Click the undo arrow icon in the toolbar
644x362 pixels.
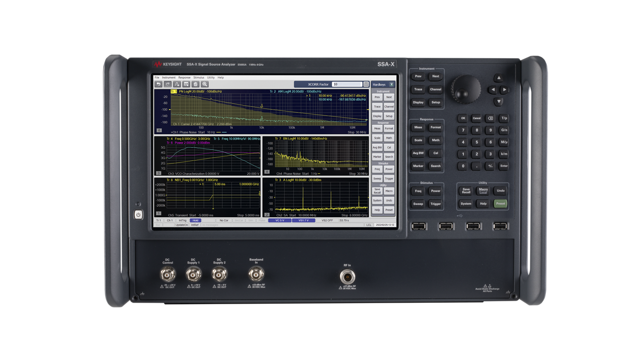(158, 84)
